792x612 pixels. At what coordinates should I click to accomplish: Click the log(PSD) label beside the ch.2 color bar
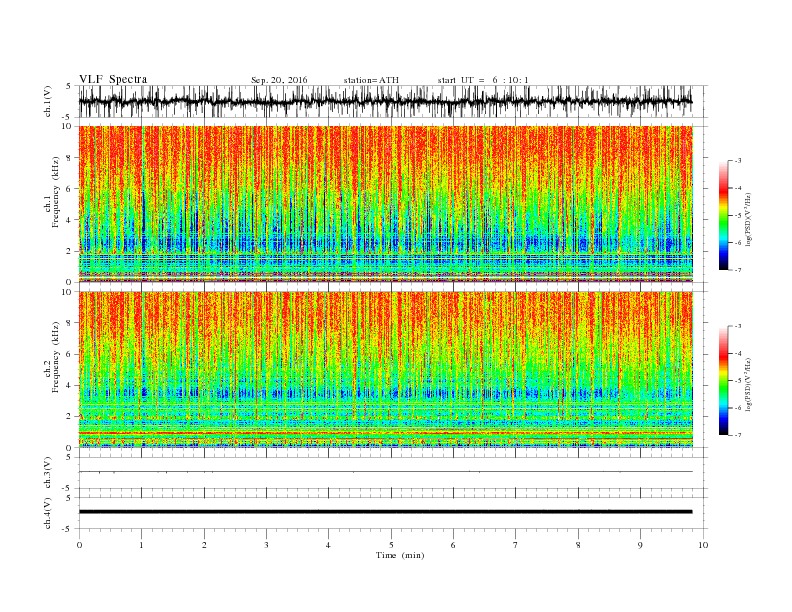748,384
